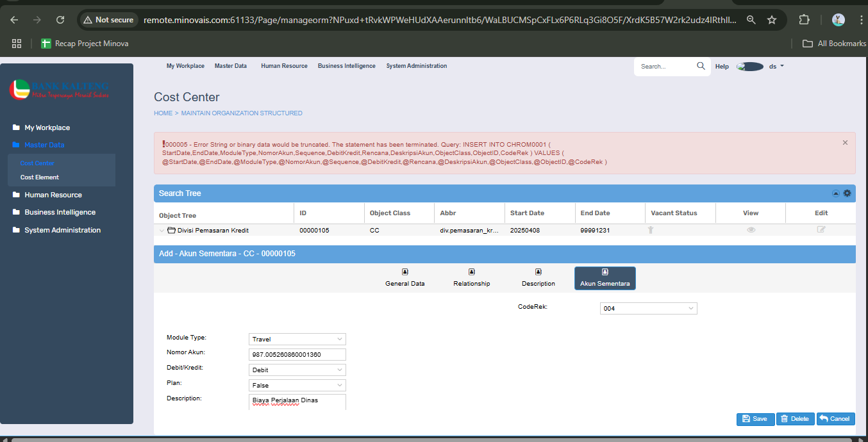
Task: Click the Abbr column header
Action: (447, 213)
